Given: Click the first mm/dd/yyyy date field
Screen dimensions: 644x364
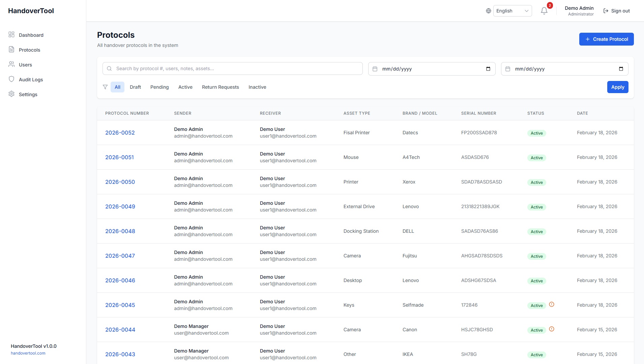Looking at the screenshot, I should 432,69.
